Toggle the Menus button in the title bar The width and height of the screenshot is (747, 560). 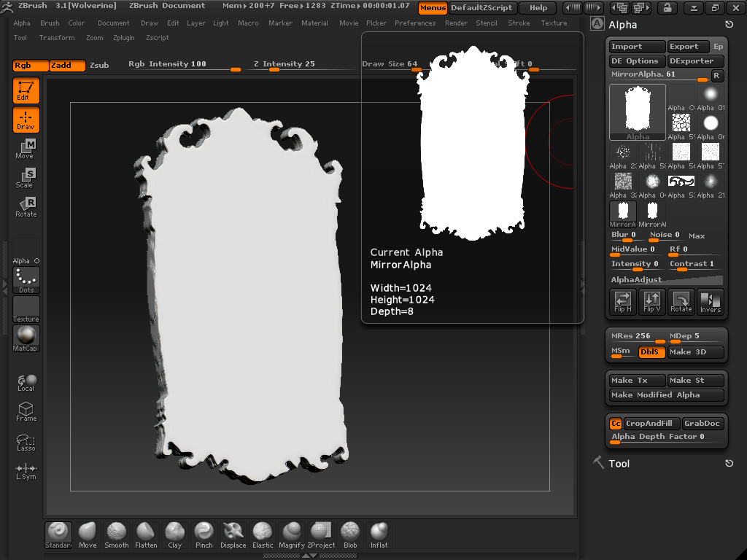[433, 7]
